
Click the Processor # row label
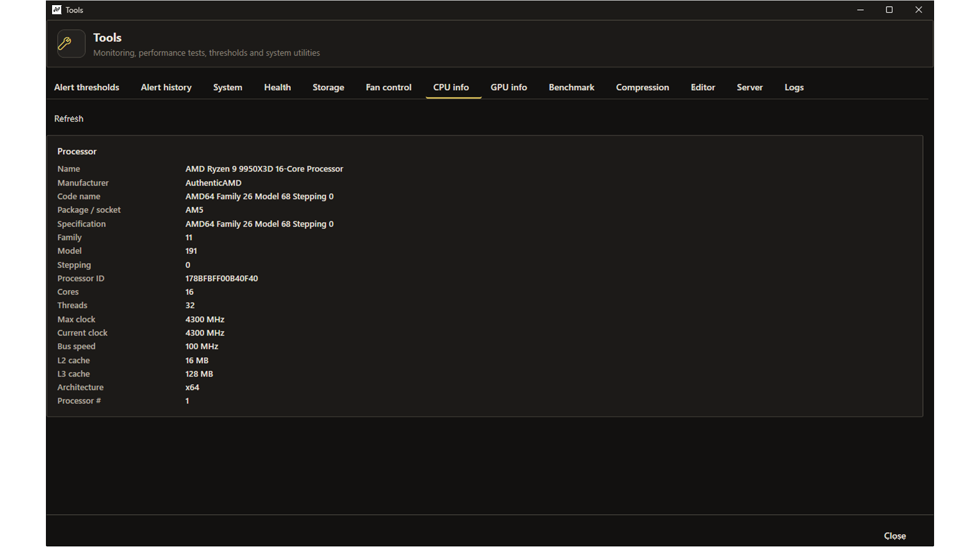79,401
